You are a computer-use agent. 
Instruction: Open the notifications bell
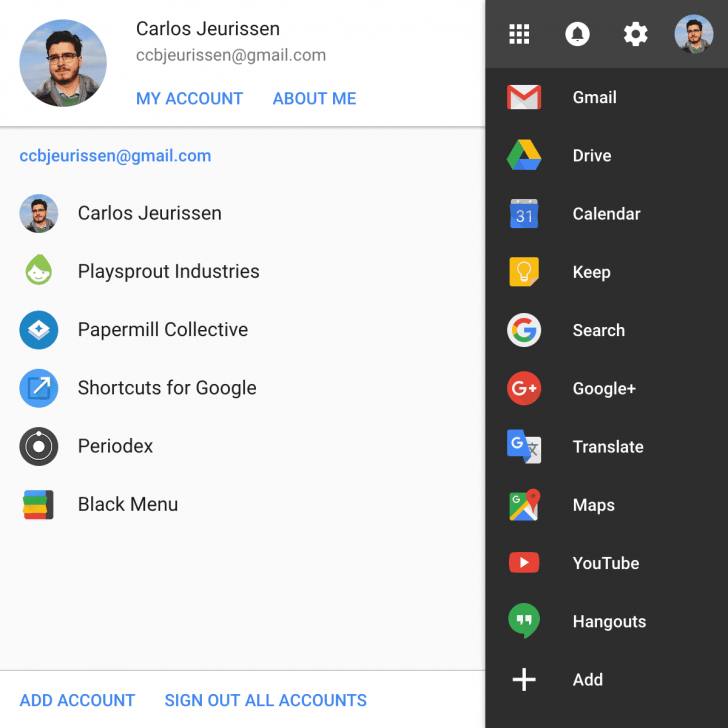coord(577,34)
